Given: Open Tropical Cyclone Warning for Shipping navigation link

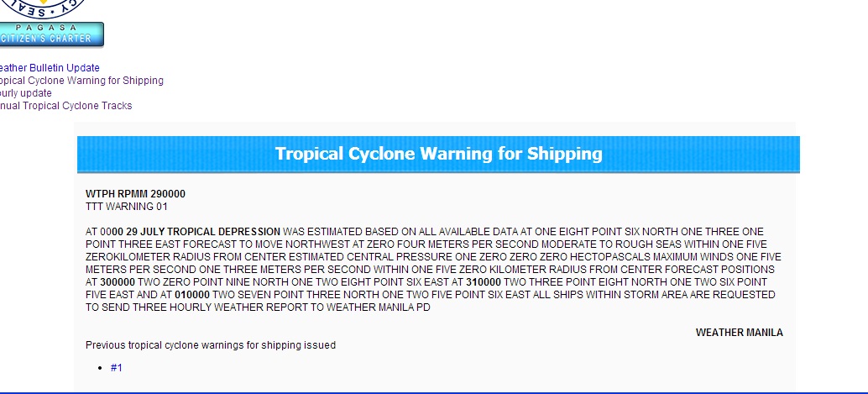Looking at the screenshot, I should [81, 81].
